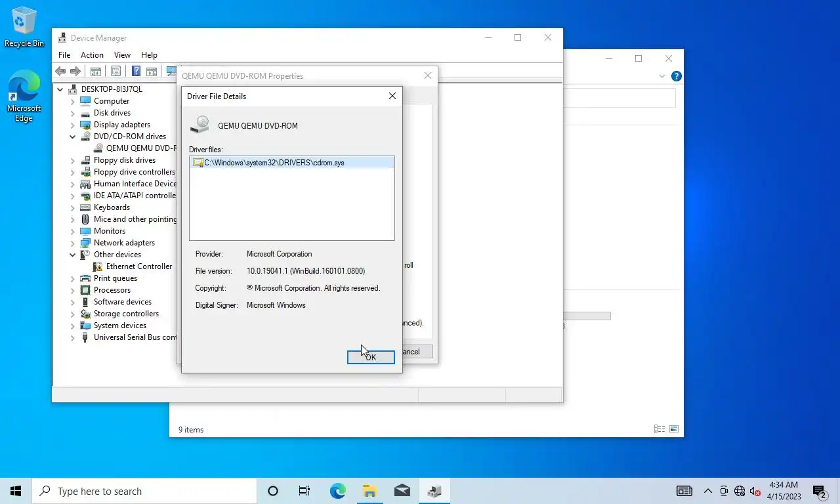The image size is (840, 504).
Task: Select QEMU QEMU DVD-ROM tree item
Action: (x=142, y=148)
